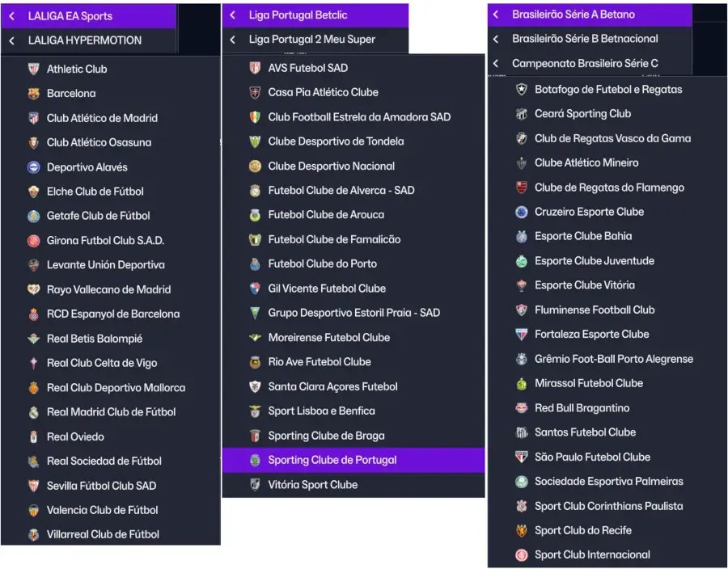728x569 pixels.
Task: Click the Barcelona club crest icon
Action: click(x=33, y=94)
